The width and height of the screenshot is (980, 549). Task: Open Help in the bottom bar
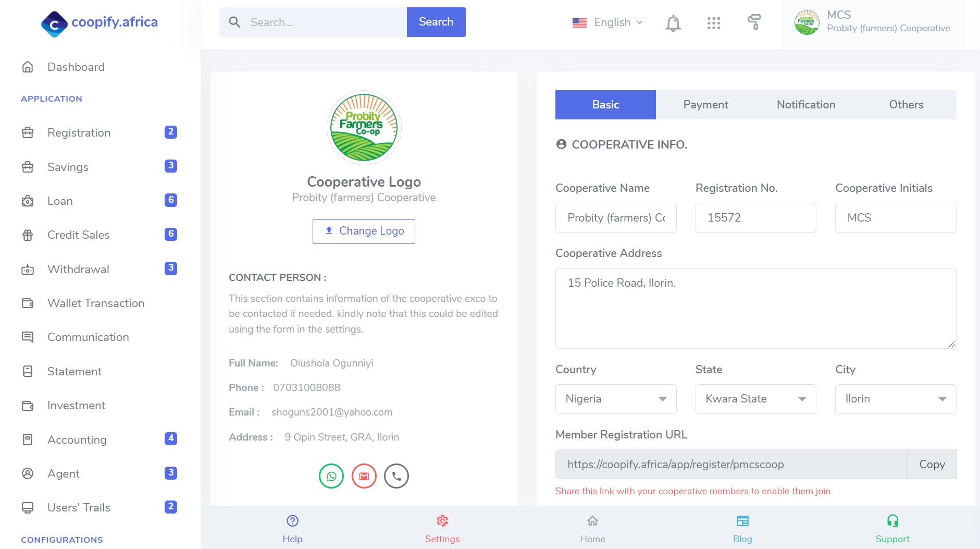292,529
